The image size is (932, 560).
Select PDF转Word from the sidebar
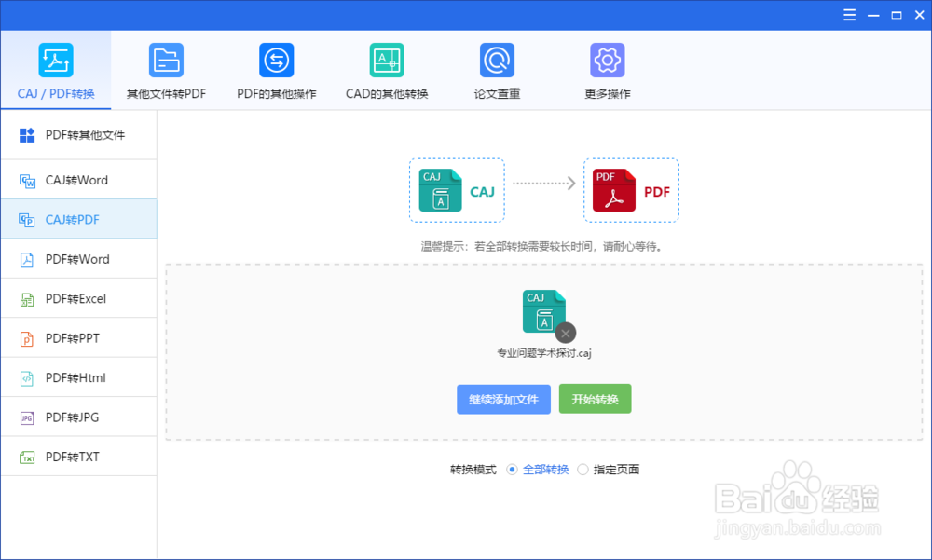point(61,258)
